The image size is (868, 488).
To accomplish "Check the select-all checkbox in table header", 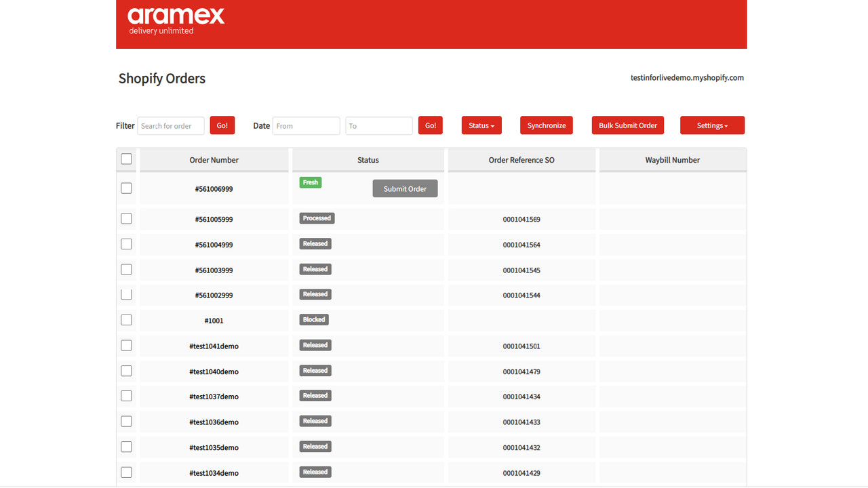I will click(x=126, y=159).
